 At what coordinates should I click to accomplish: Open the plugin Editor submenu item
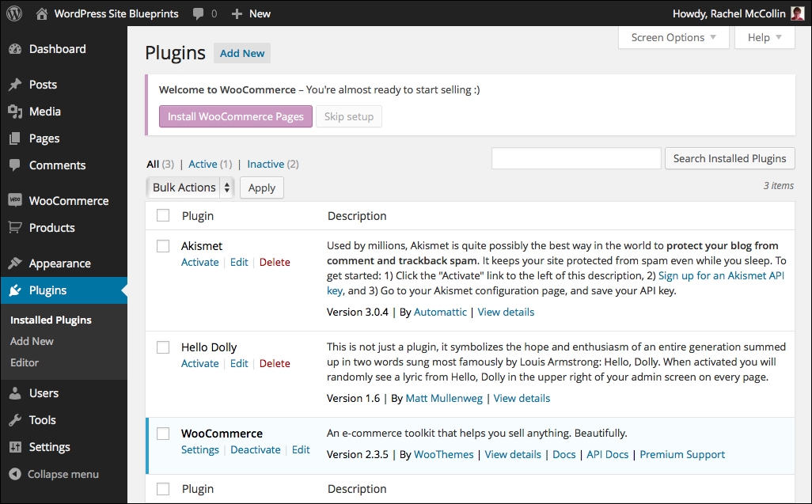coord(25,362)
